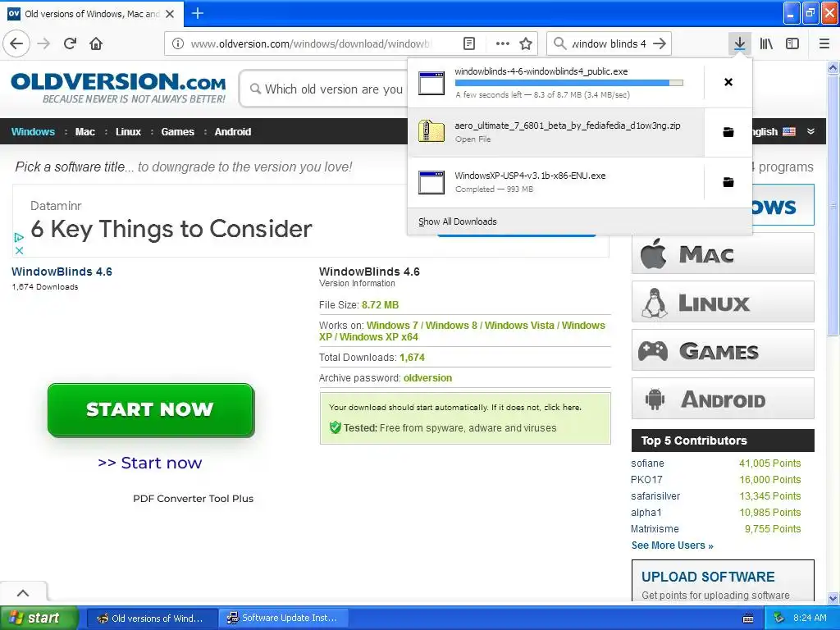Cancel the windowblinds download

point(728,82)
